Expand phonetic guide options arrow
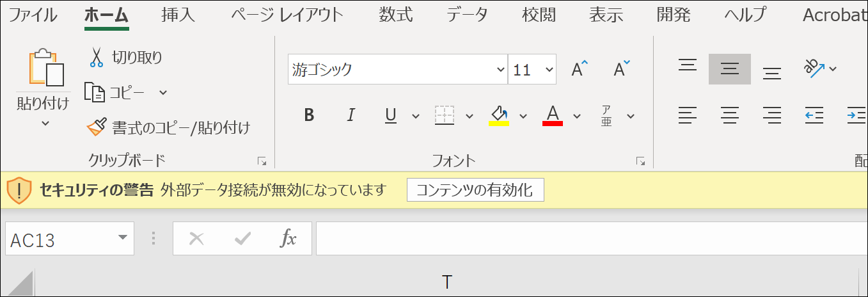868x297 pixels. 631,116
